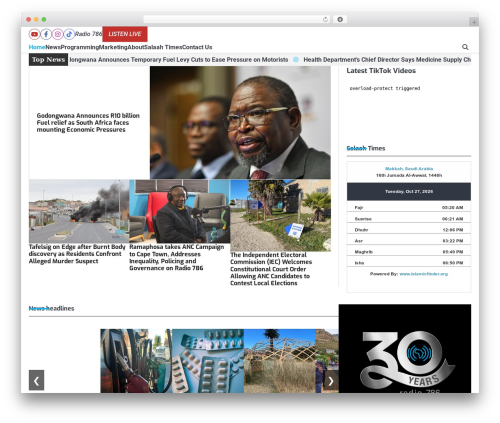Open Tafelsig burning road thumbnail
The image size is (500, 423).
click(79, 211)
